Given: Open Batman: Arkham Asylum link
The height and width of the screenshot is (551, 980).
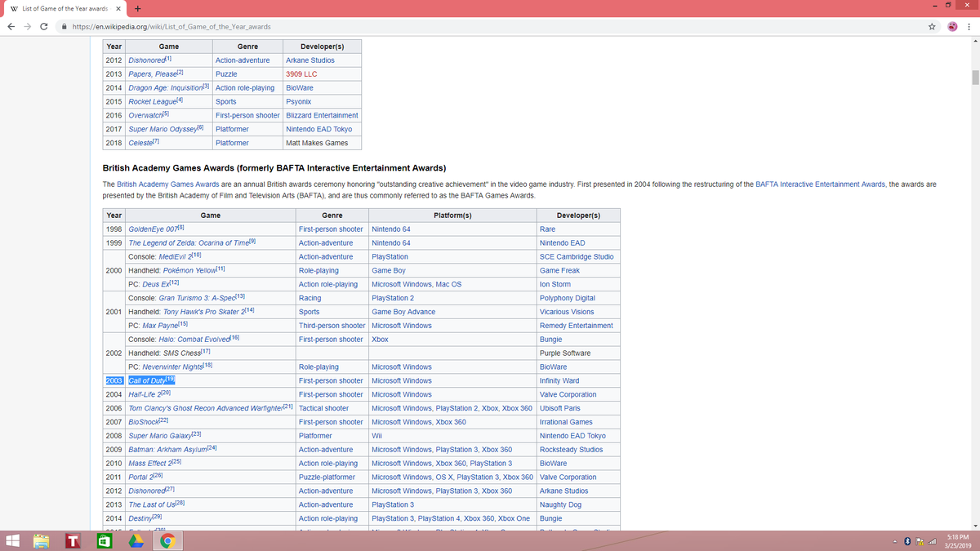Looking at the screenshot, I should [x=167, y=451].
